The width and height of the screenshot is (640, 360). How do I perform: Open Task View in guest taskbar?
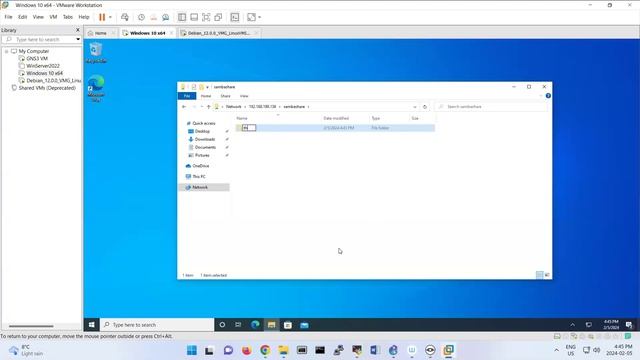238,325
